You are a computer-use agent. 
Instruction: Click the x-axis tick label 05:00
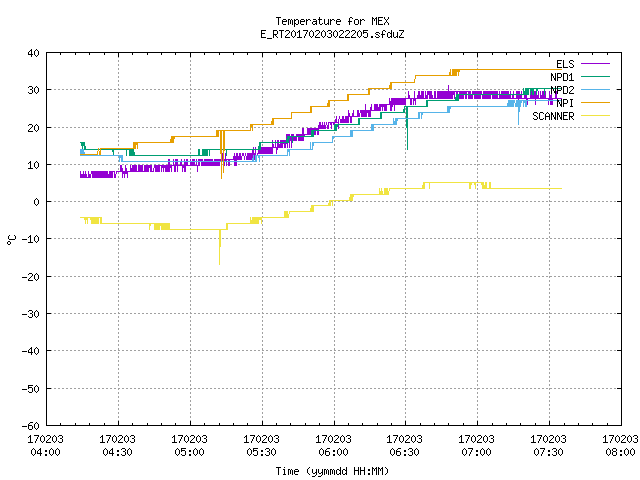pyautogui.click(x=189, y=453)
